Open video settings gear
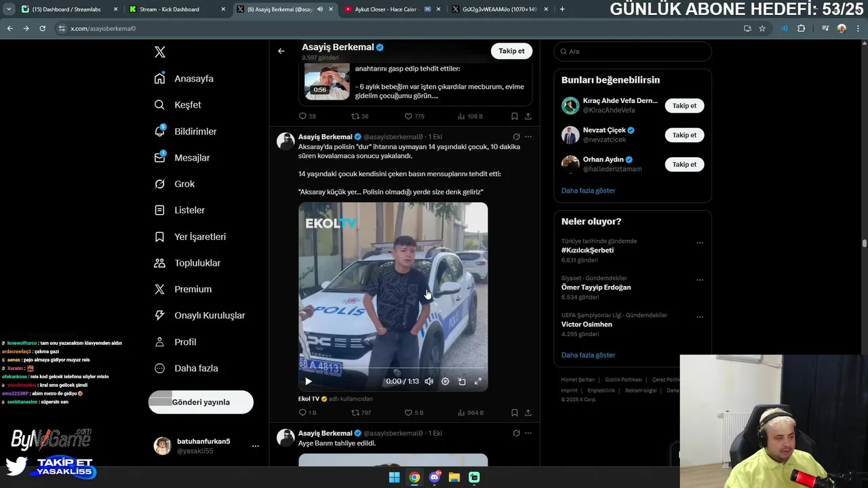868x488 pixels. (445, 382)
